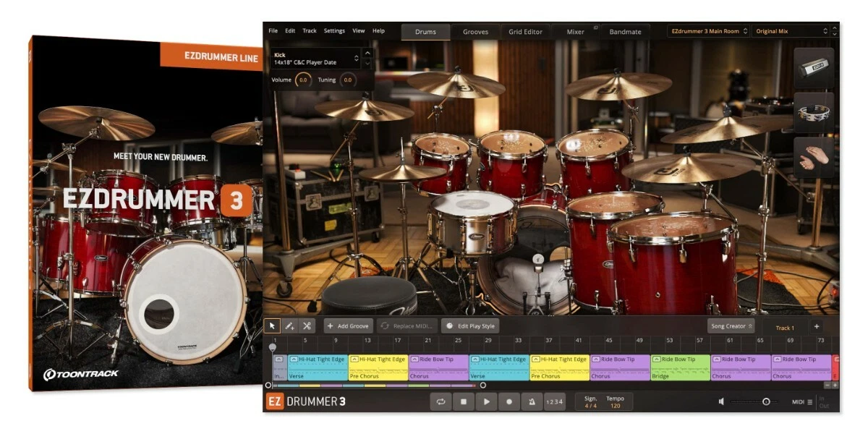
Task: Open the Help menu
Action: click(x=378, y=31)
